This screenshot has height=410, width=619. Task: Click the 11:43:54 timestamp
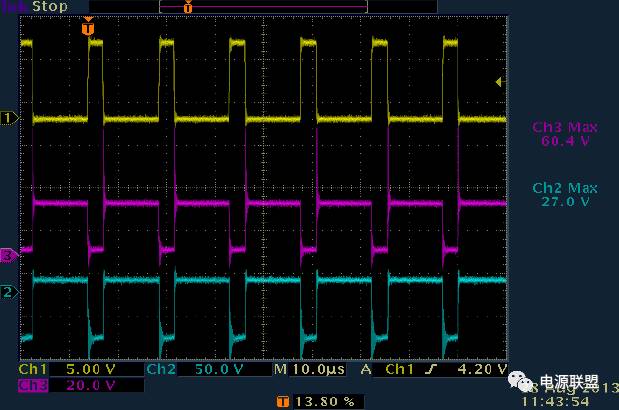pos(555,402)
